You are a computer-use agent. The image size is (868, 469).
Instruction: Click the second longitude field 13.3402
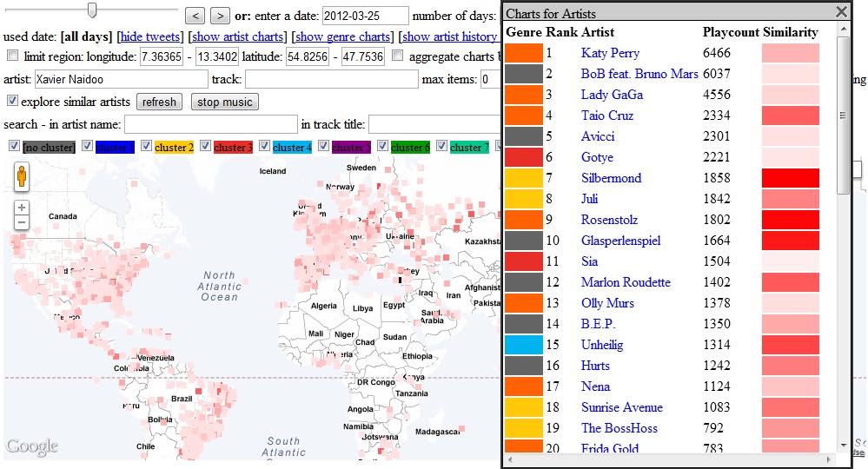tap(217, 56)
